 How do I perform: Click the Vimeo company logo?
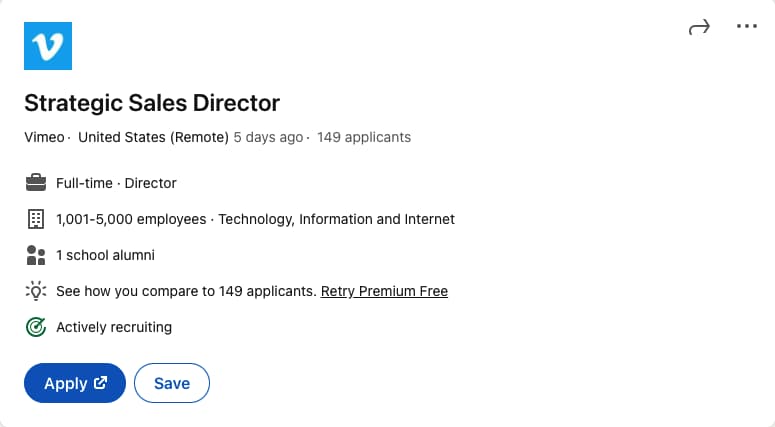(48, 46)
